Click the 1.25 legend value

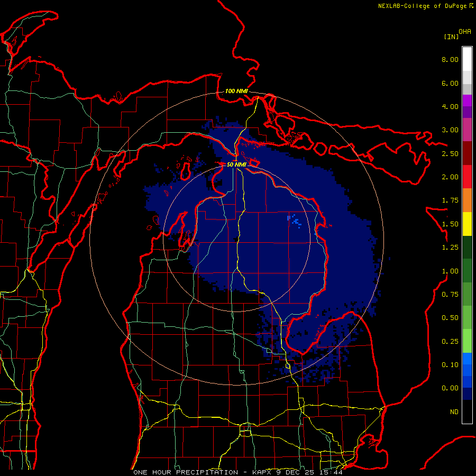click(x=450, y=248)
